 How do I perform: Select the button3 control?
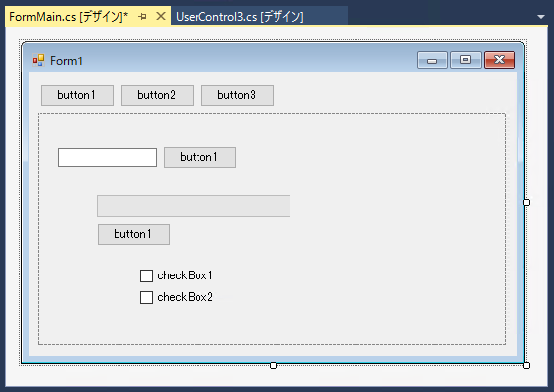[x=237, y=95]
